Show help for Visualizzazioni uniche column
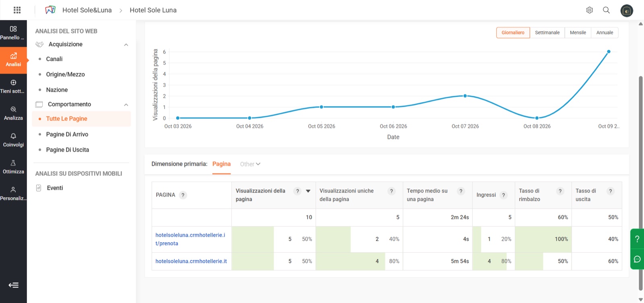 click(x=391, y=191)
